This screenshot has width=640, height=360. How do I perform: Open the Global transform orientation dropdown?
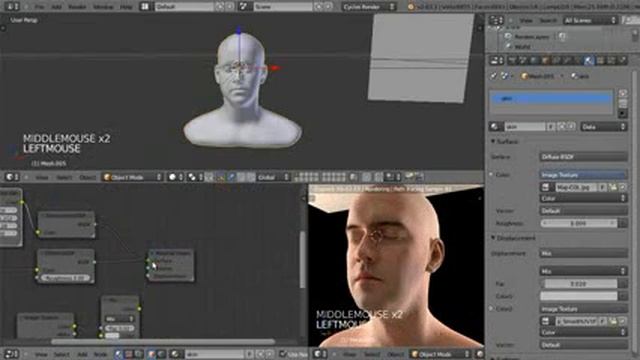pos(273,177)
